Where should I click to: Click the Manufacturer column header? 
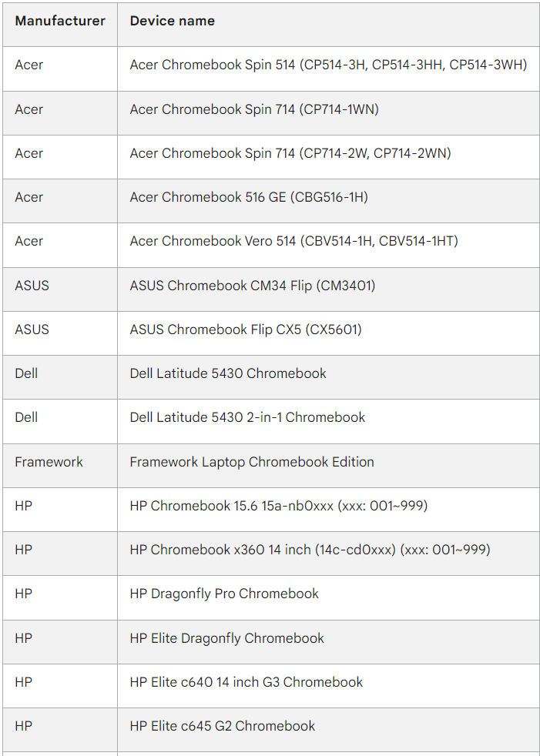click(60, 21)
